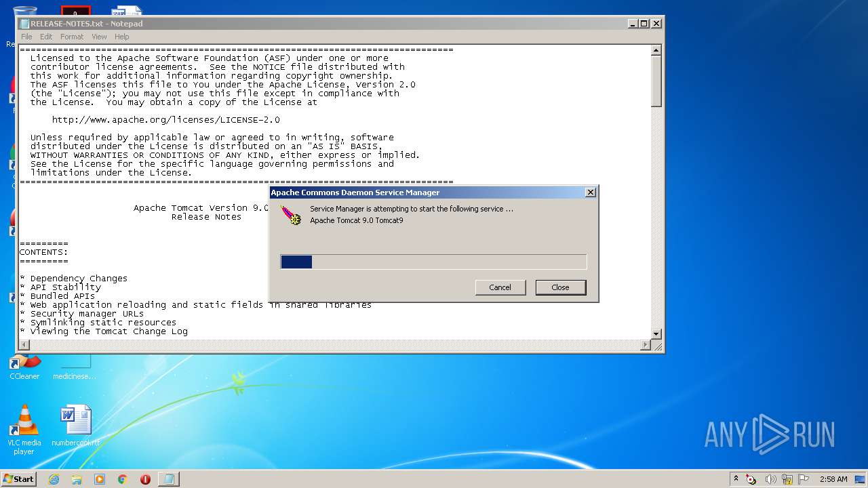Open the File menu in Notepad
This screenshot has height=488, width=868.
[26, 37]
